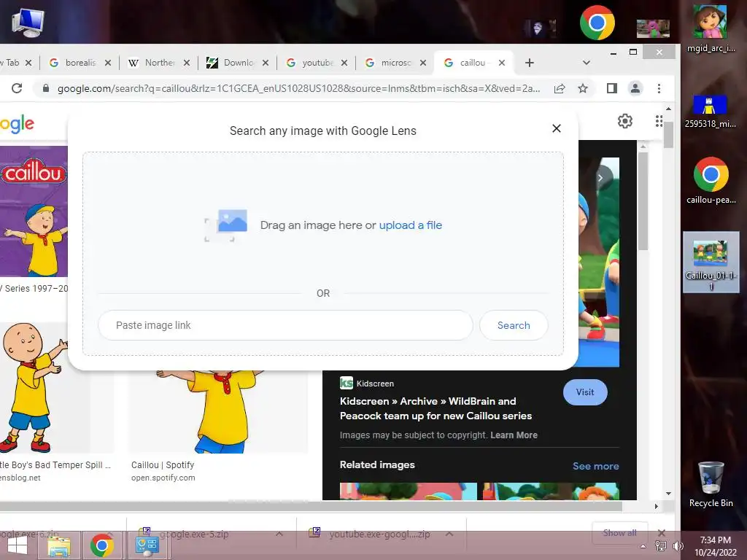
Task: Close the caillou tab
Action: [502, 63]
